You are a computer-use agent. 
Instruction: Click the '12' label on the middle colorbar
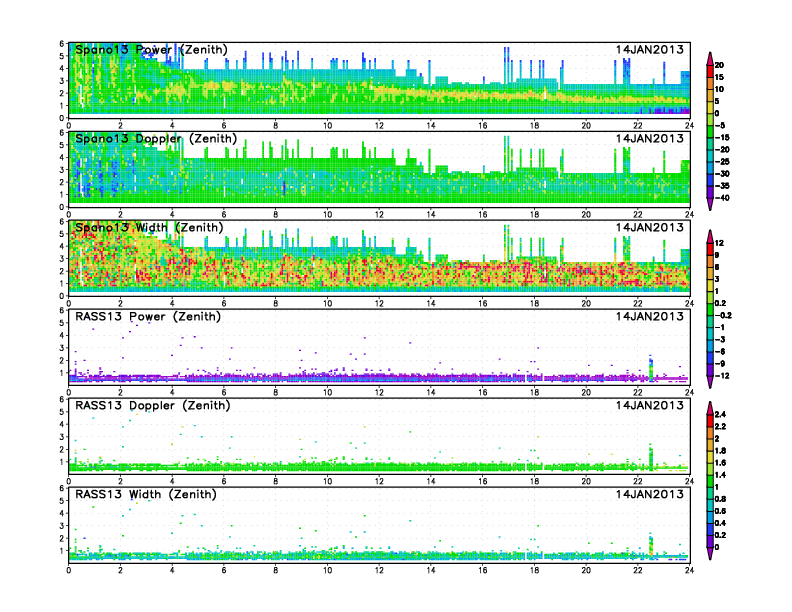point(719,243)
